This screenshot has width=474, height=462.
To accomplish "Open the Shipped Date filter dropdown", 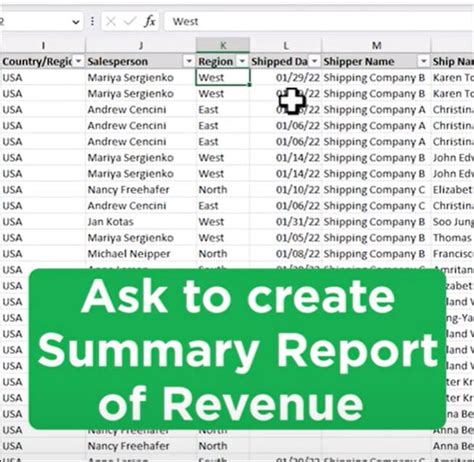I will tap(314, 61).
